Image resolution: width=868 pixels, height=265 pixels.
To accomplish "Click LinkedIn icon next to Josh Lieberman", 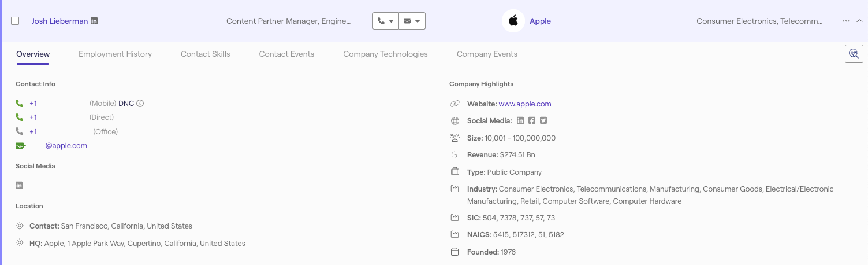I will tap(94, 21).
